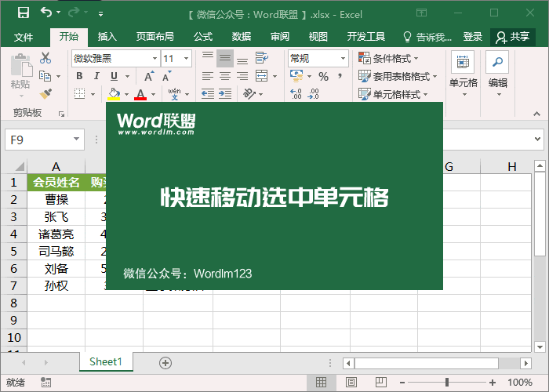Image resolution: width=549 pixels, height=392 pixels.
Task: Apply cell borders icon
Action: [80, 94]
